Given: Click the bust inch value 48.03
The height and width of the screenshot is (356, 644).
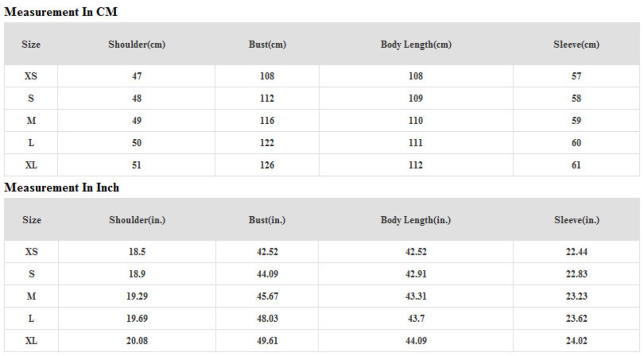Looking at the screenshot, I should pyautogui.click(x=267, y=318).
